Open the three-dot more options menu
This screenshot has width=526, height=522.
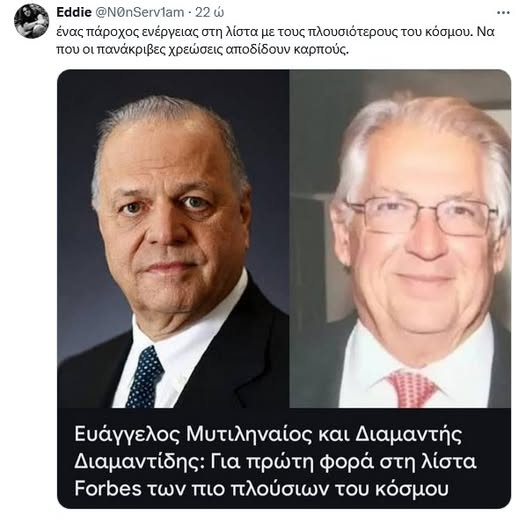503,13
